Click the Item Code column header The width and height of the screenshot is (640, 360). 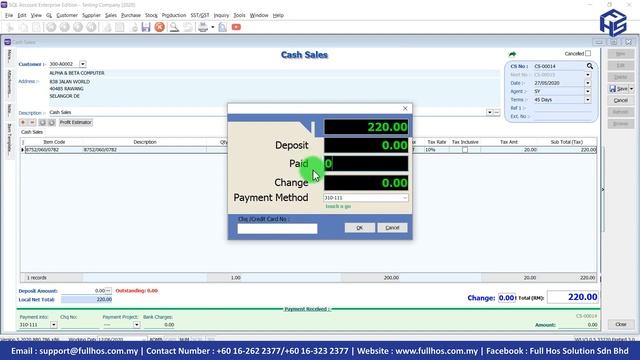(54, 142)
